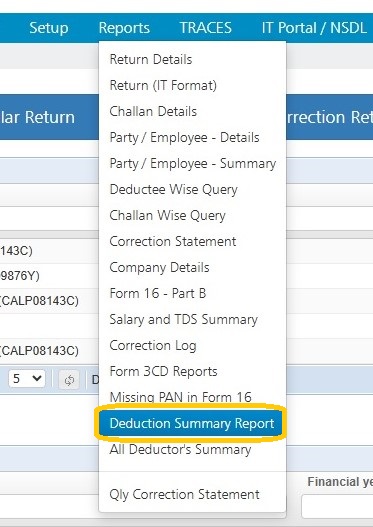
Task: Open the Setup menu
Action: click(x=49, y=28)
